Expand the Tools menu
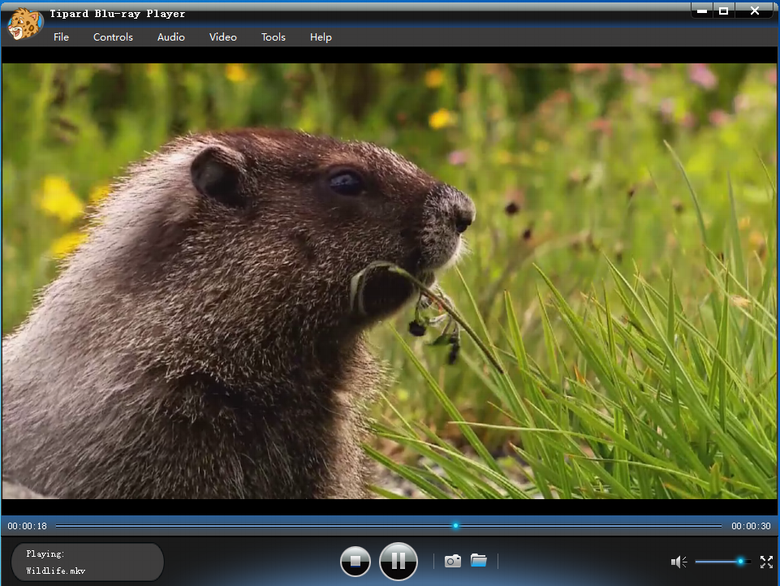Viewport: 780px width, 586px height. [273, 37]
